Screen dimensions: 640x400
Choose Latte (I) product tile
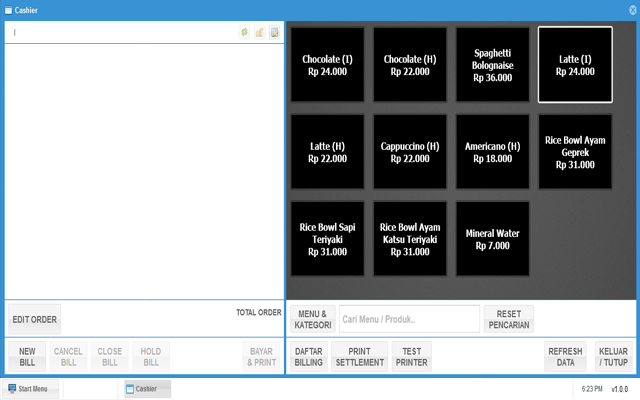(575, 65)
